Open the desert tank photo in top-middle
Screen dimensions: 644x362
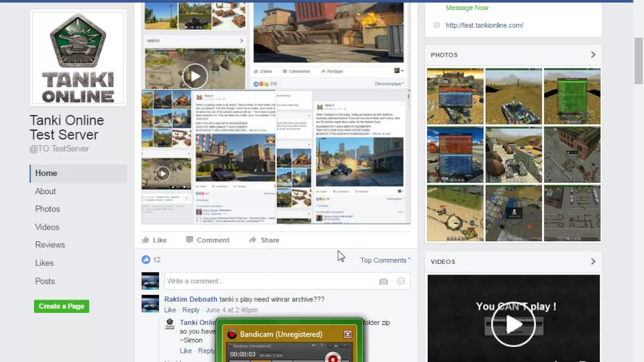click(x=514, y=96)
